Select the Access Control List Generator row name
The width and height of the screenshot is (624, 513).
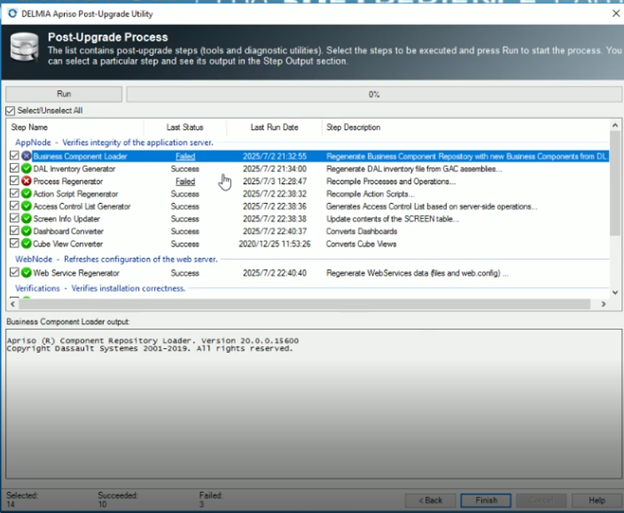(x=82, y=207)
